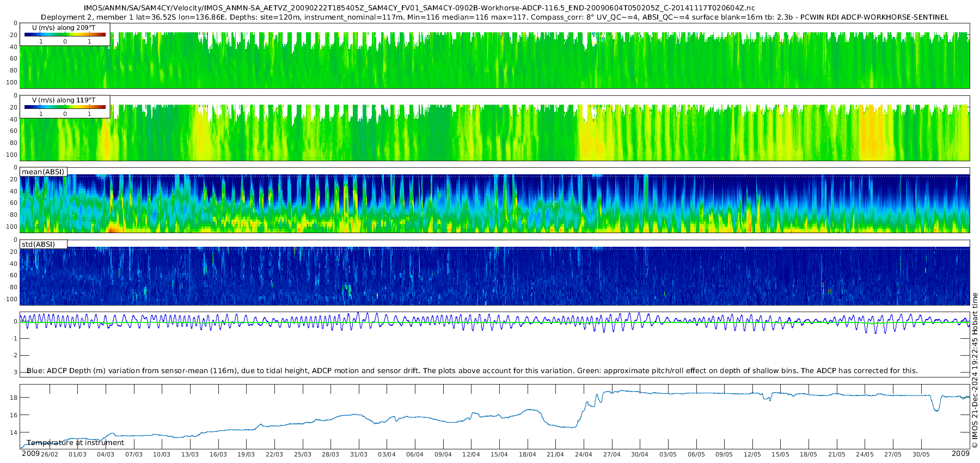Click the 12/04 date tick label
980x463 pixels.
[471, 454]
